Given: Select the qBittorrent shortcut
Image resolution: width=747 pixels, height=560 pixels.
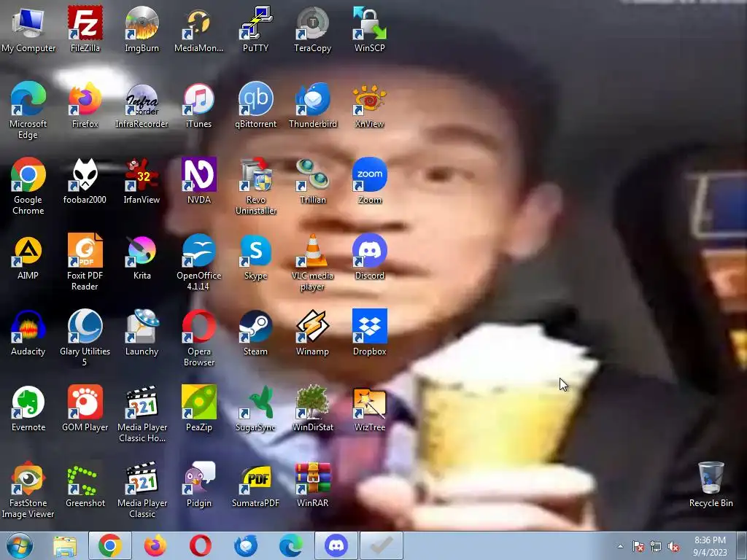Looking at the screenshot, I should point(256,105).
